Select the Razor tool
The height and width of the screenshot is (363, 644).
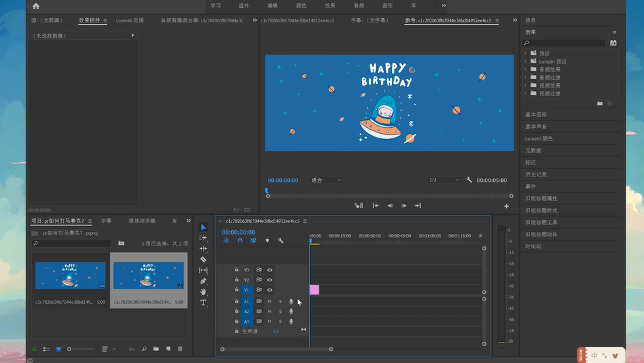203,260
